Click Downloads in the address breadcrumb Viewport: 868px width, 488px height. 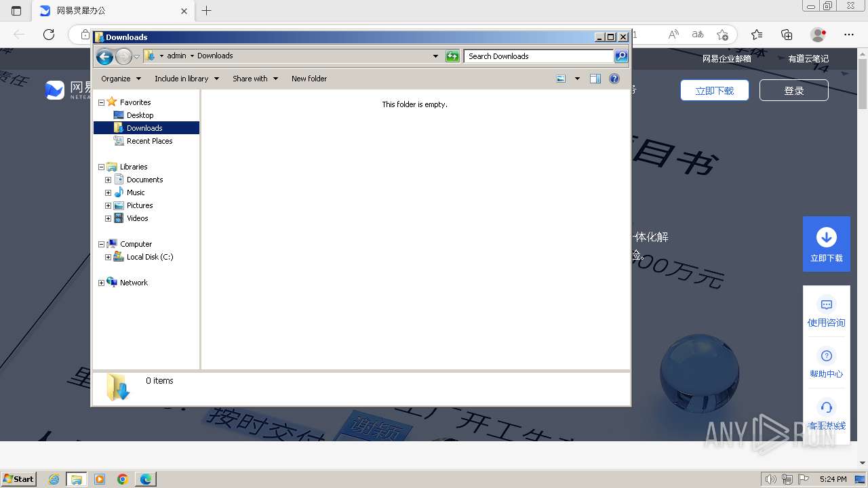pos(215,56)
